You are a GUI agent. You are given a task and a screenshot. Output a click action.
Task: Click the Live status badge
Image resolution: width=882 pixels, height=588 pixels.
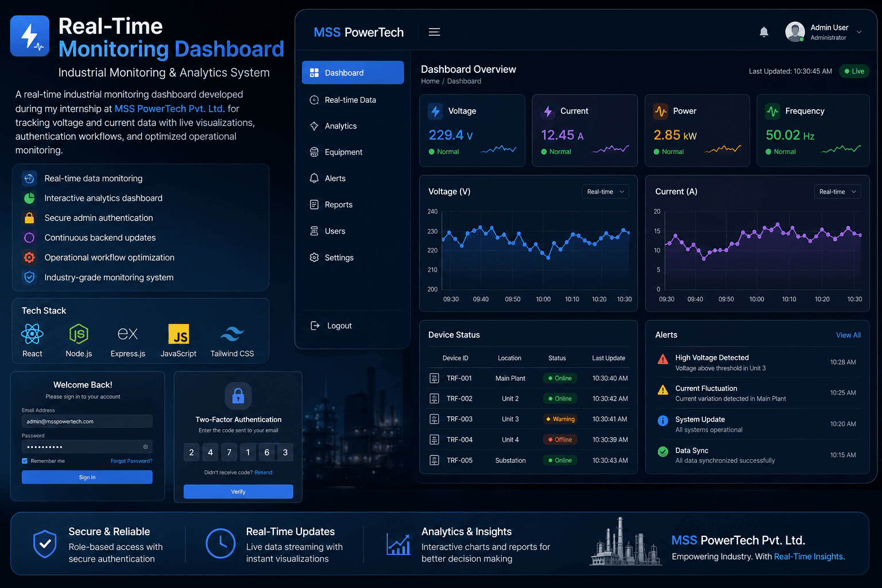click(854, 71)
